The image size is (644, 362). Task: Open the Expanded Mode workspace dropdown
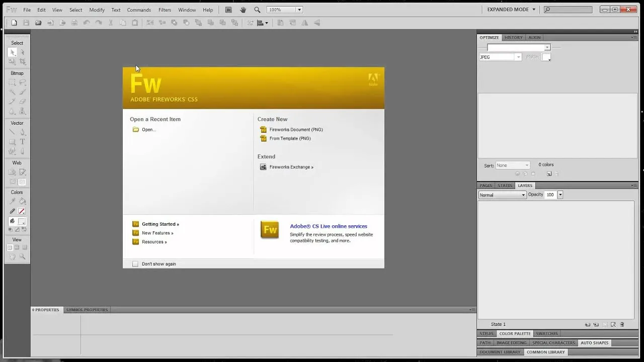[511, 10]
